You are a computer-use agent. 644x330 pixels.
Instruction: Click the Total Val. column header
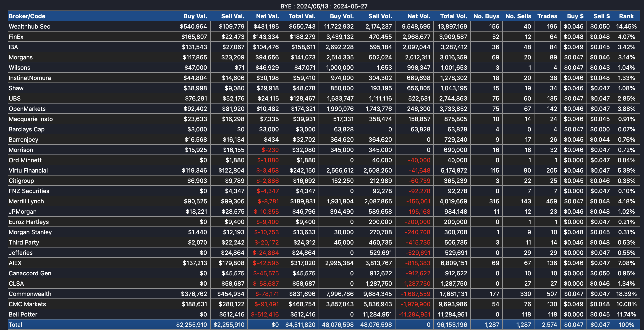[x=302, y=16]
